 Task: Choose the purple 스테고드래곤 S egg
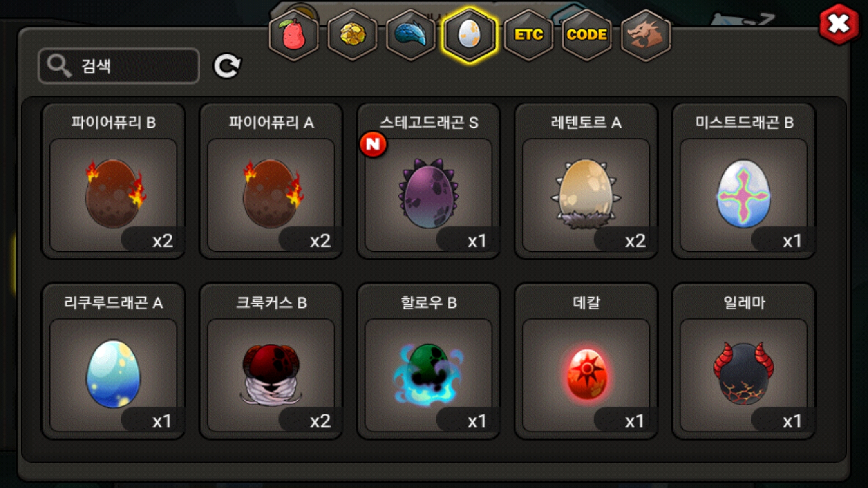(x=429, y=181)
